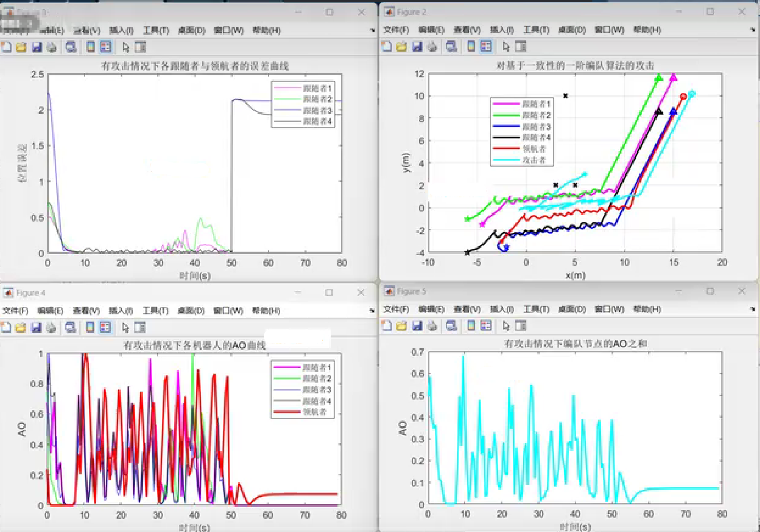The width and height of the screenshot is (760, 532).
Task: Click Edit Plot arrow icon in Figure 2
Action: [506, 47]
